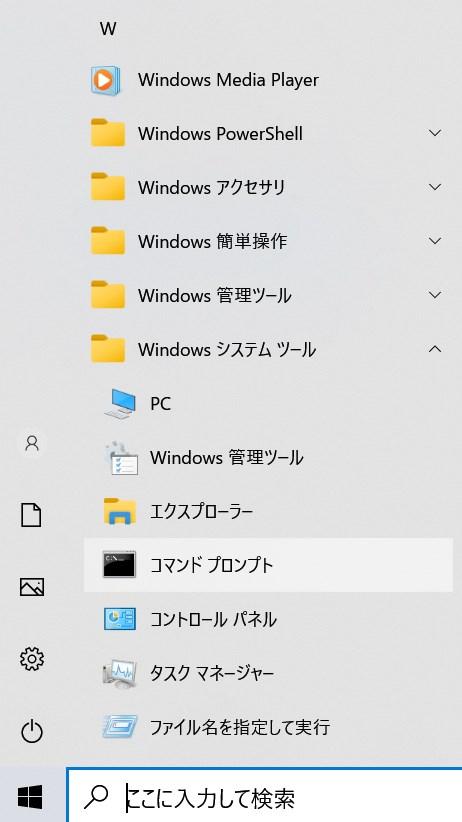Screen dimensions: 462x822
Task: Click the コマンド プロンプト label text
Action: [x=211, y=566]
